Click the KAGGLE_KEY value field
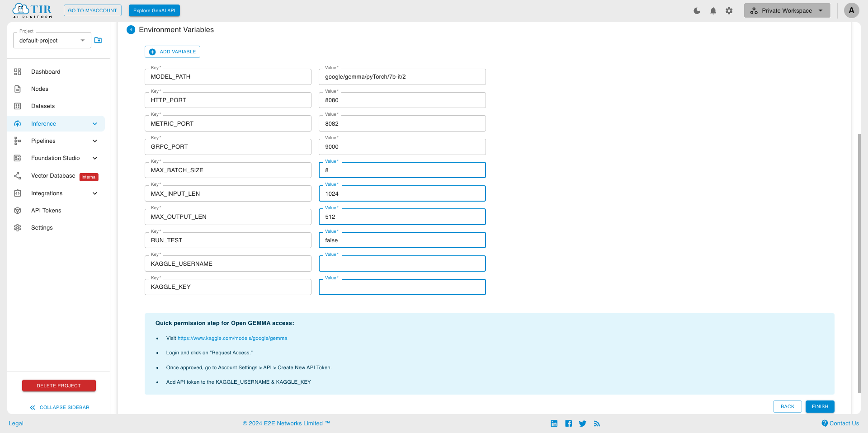This screenshot has width=868, height=433. click(x=402, y=287)
